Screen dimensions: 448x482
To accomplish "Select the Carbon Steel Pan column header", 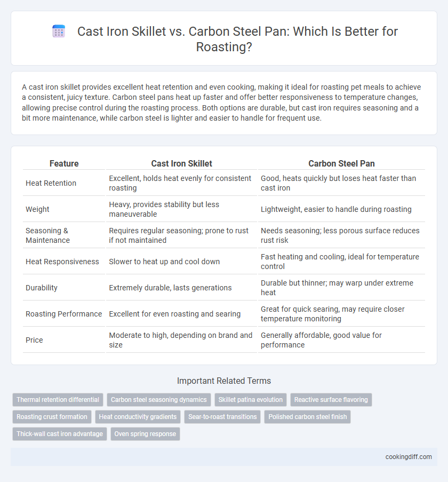I will (x=341, y=163).
